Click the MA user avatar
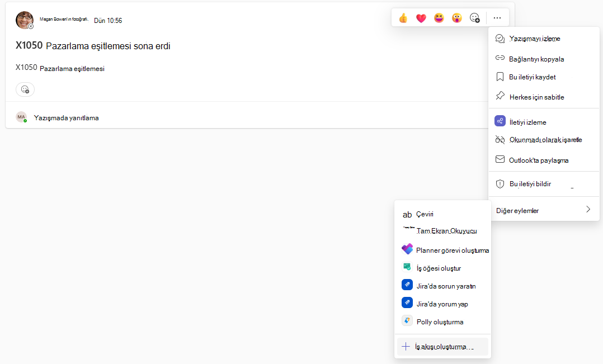603x364 pixels. point(21,117)
